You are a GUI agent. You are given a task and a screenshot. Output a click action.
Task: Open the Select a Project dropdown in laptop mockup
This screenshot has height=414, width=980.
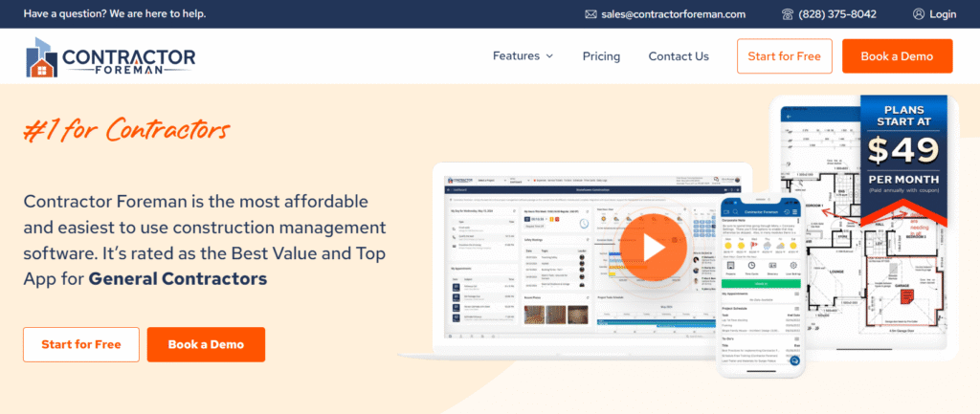click(489, 179)
